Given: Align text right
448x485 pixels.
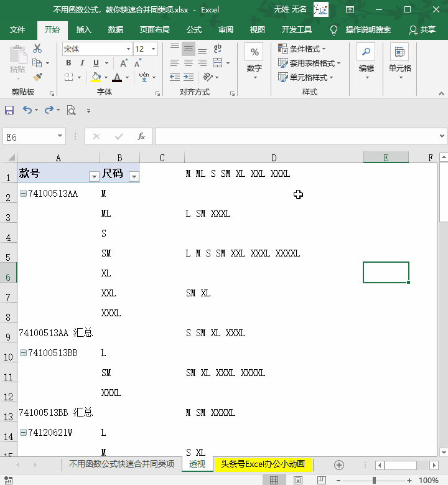Looking at the screenshot, I should tap(202, 63).
